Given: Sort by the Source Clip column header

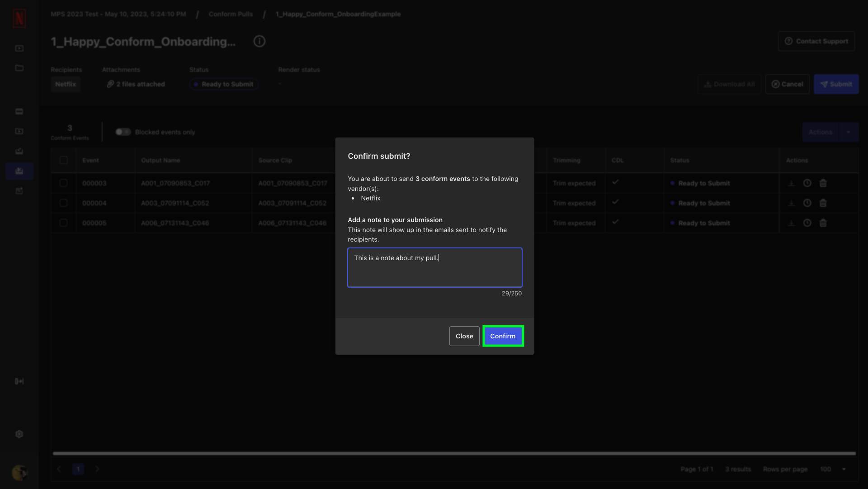Looking at the screenshot, I should pyautogui.click(x=275, y=160).
